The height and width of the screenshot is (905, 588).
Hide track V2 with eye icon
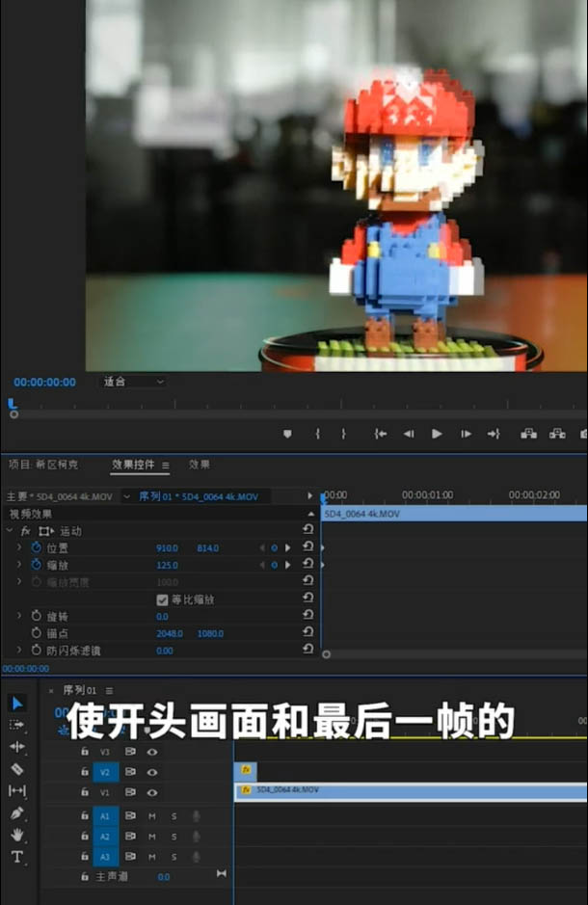[x=152, y=772]
